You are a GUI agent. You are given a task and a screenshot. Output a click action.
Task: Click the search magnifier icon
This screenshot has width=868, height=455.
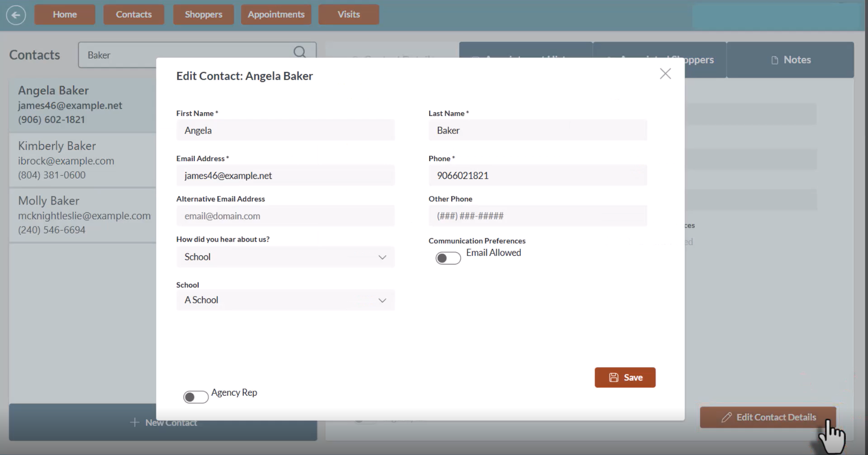[x=299, y=52]
